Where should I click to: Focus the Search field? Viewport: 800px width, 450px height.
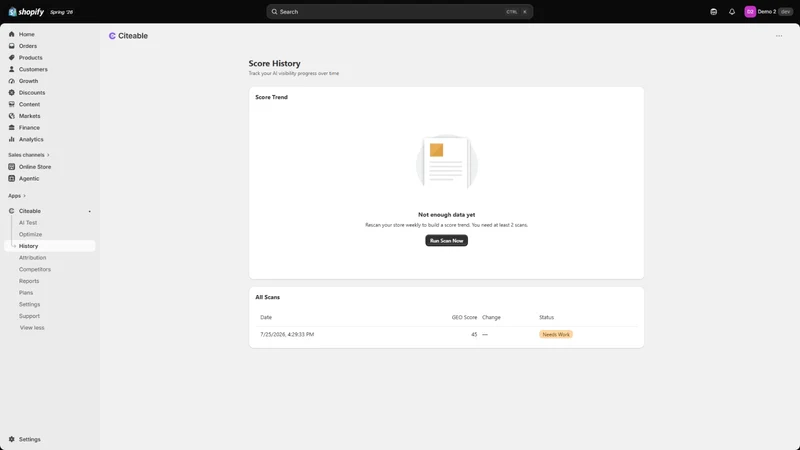[399, 12]
